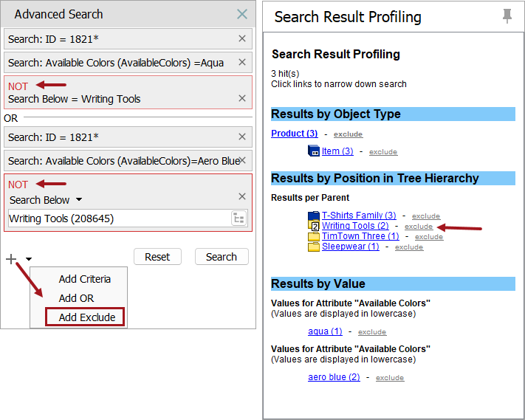Open the Sleepwear (1) link

[351, 247]
